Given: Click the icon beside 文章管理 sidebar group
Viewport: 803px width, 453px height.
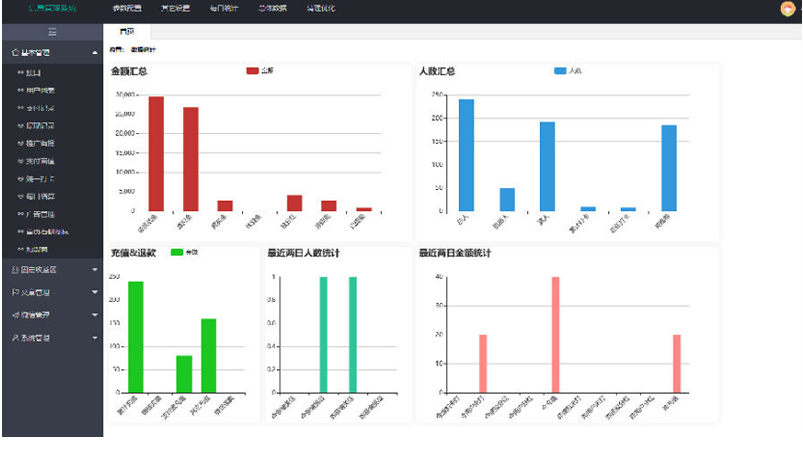Looking at the screenshot, I should [12, 293].
